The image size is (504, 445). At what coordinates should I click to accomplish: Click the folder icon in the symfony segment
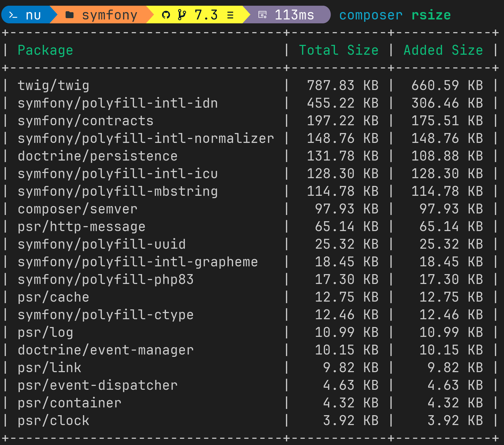click(69, 15)
